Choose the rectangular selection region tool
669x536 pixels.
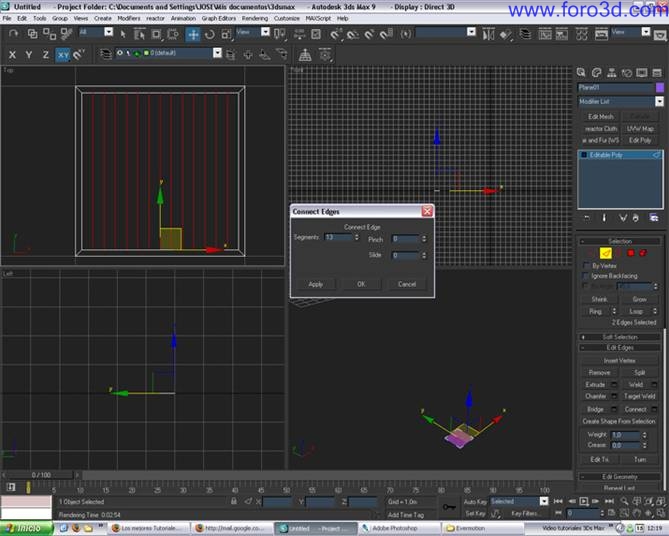pyautogui.click(x=156, y=34)
